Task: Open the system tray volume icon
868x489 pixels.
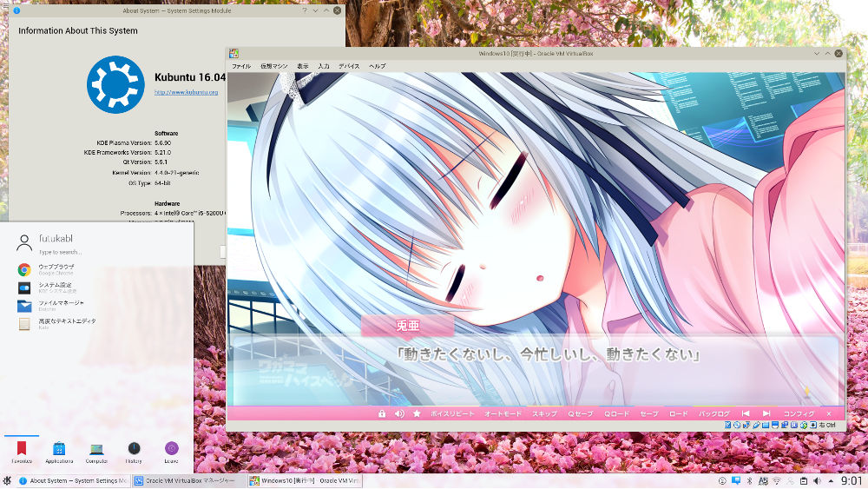Action: (x=817, y=480)
